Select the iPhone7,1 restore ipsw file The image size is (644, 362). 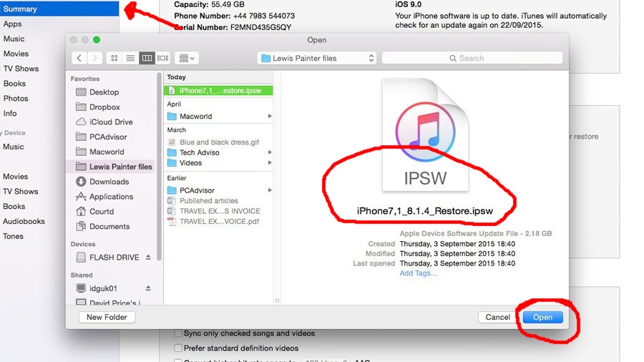[218, 90]
